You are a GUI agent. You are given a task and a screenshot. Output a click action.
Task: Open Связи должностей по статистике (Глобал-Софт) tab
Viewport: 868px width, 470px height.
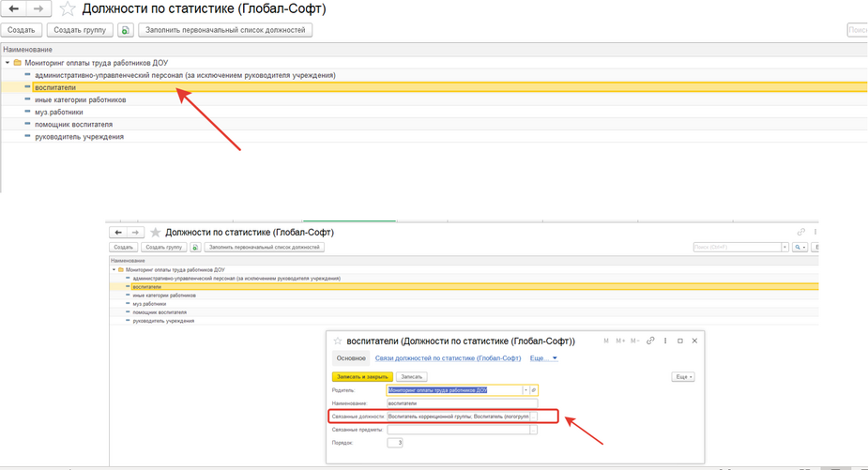448,358
